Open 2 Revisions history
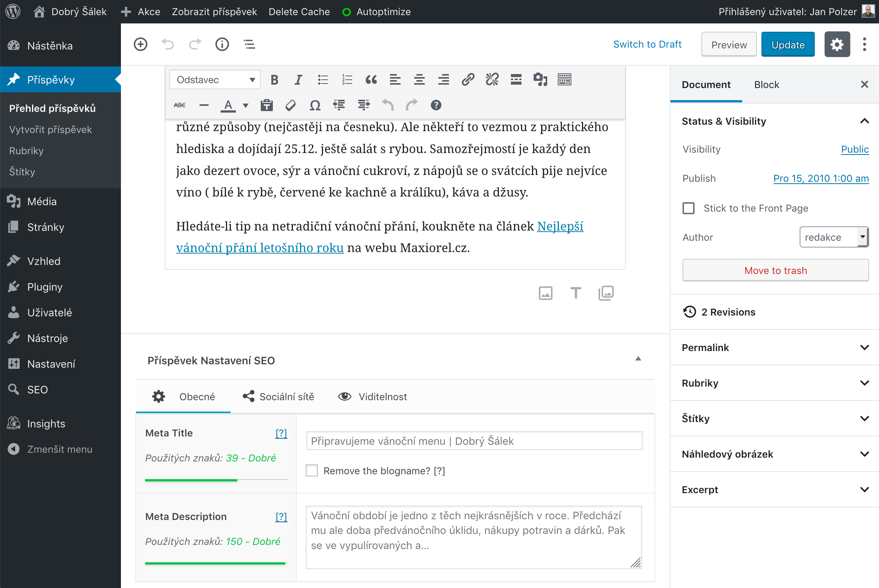 click(719, 312)
